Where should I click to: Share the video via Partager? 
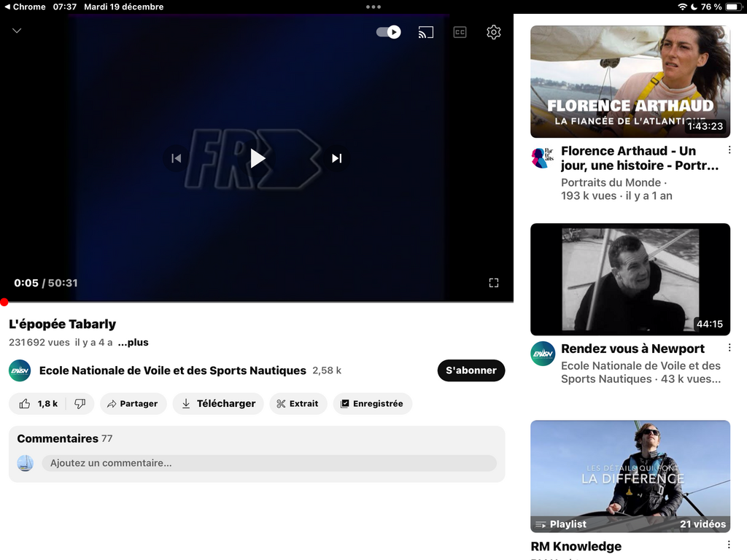133,404
